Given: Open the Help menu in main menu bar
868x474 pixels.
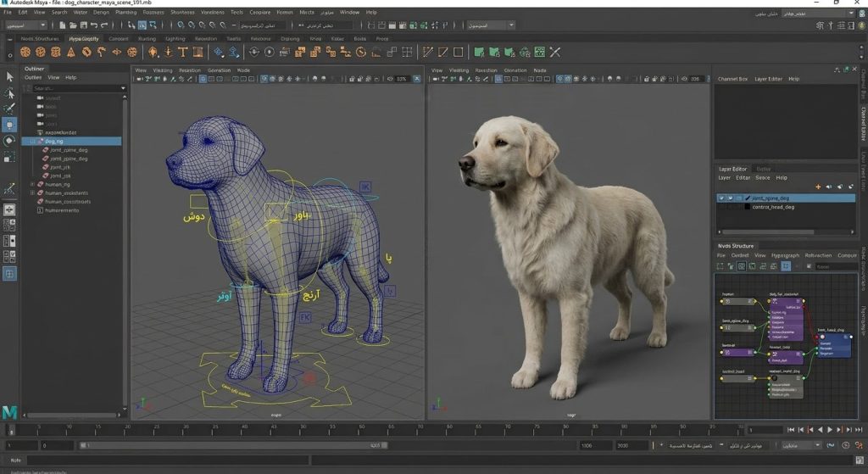Looking at the screenshot, I should (x=371, y=12).
